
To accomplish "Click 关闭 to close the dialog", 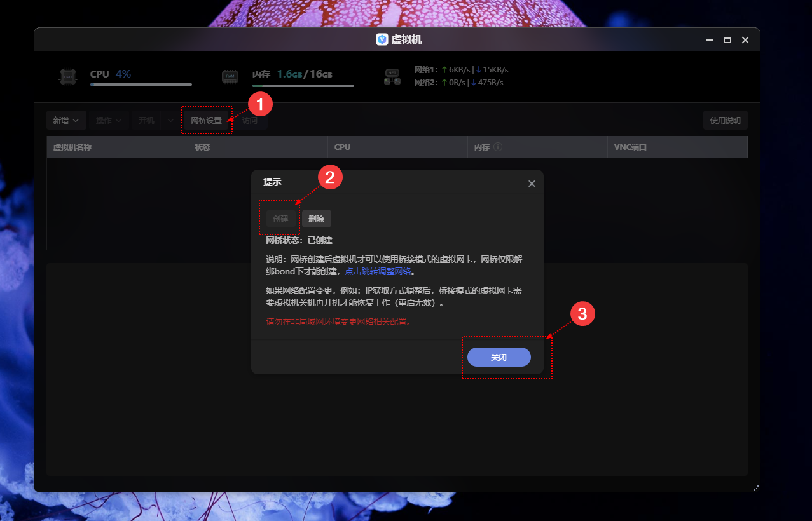I will [x=499, y=357].
